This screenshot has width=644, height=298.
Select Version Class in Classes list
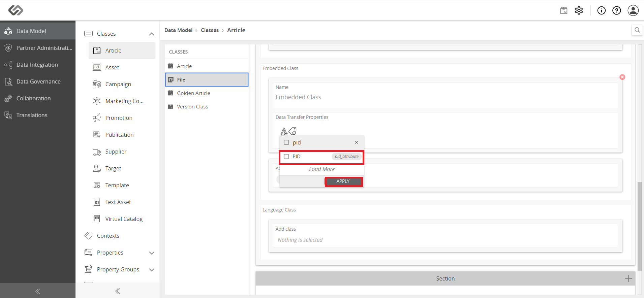207,107
